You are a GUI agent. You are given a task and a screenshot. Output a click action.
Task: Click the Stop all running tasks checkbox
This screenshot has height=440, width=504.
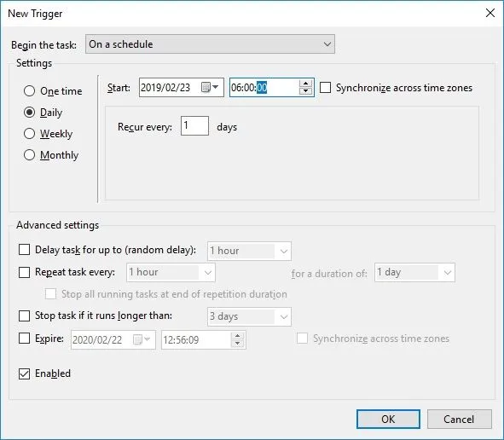[x=51, y=294]
